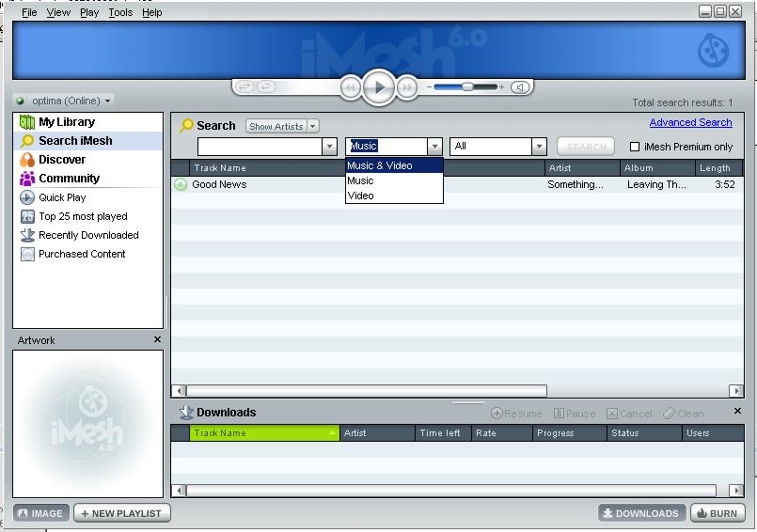Mute the player speaker
Image resolution: width=757 pixels, height=532 pixels.
520,87
